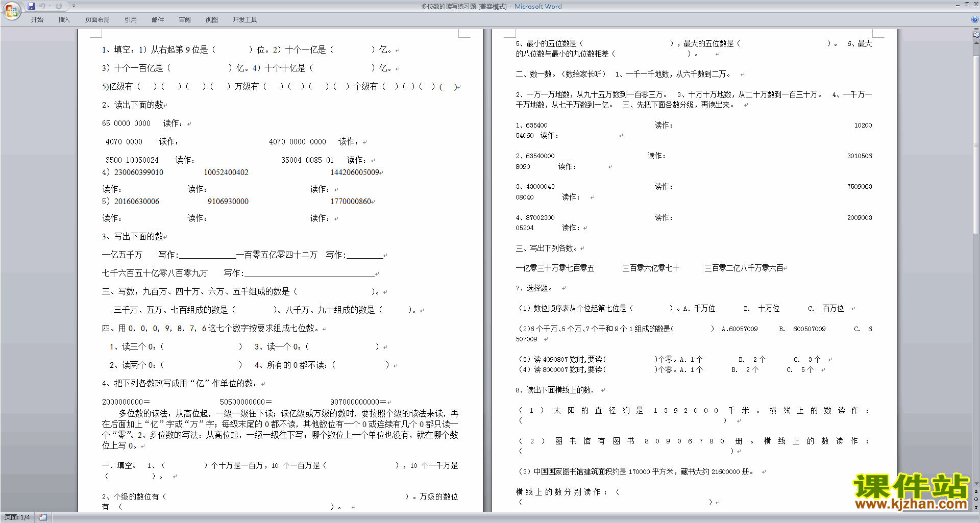Click the number 7509063 on right page
The width and height of the screenshot is (980, 523).
pyautogui.click(x=860, y=187)
